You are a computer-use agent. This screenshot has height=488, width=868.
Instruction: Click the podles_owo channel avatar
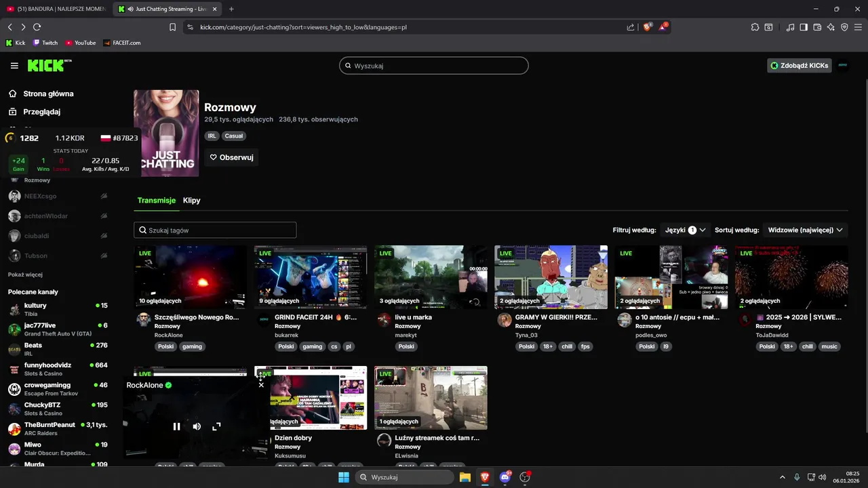pyautogui.click(x=625, y=320)
